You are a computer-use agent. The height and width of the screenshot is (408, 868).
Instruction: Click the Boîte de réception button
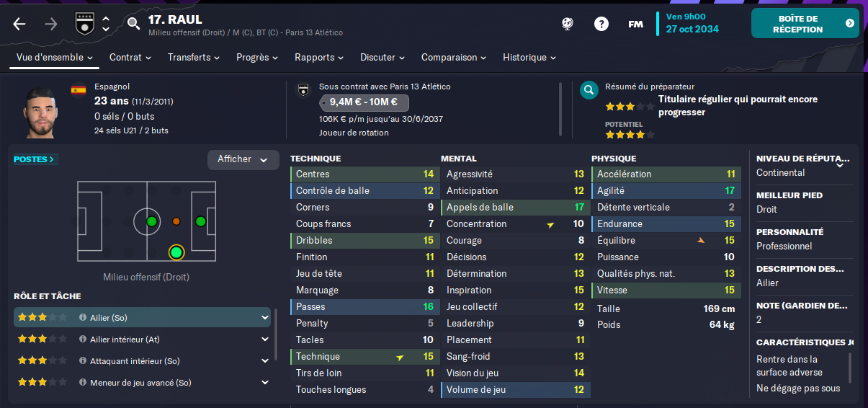[805, 24]
